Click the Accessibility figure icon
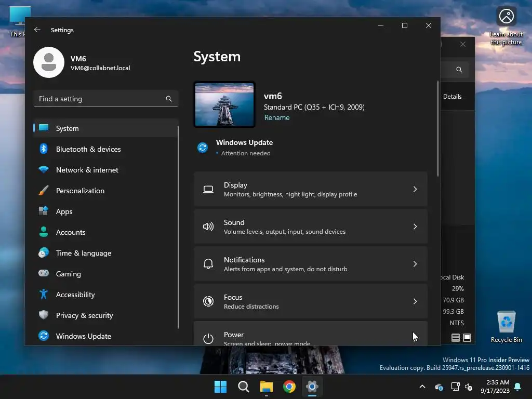The height and width of the screenshot is (399, 532). [44, 294]
